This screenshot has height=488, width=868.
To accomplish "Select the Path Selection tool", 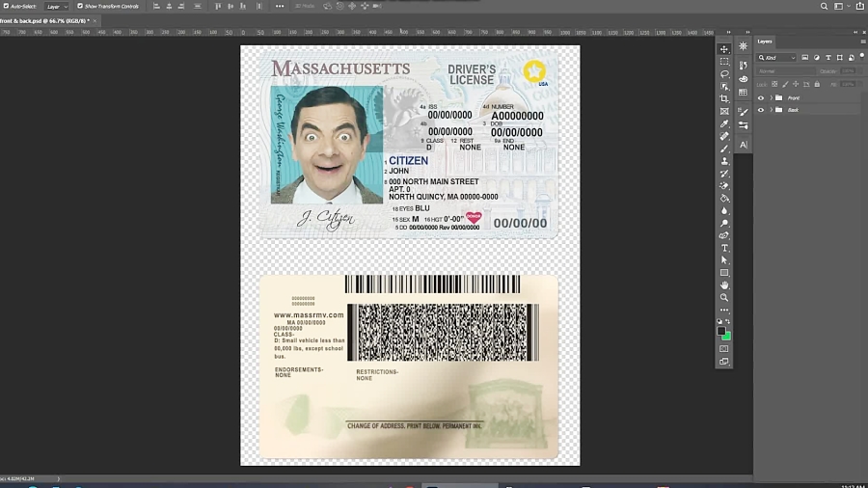I will pos(724,260).
